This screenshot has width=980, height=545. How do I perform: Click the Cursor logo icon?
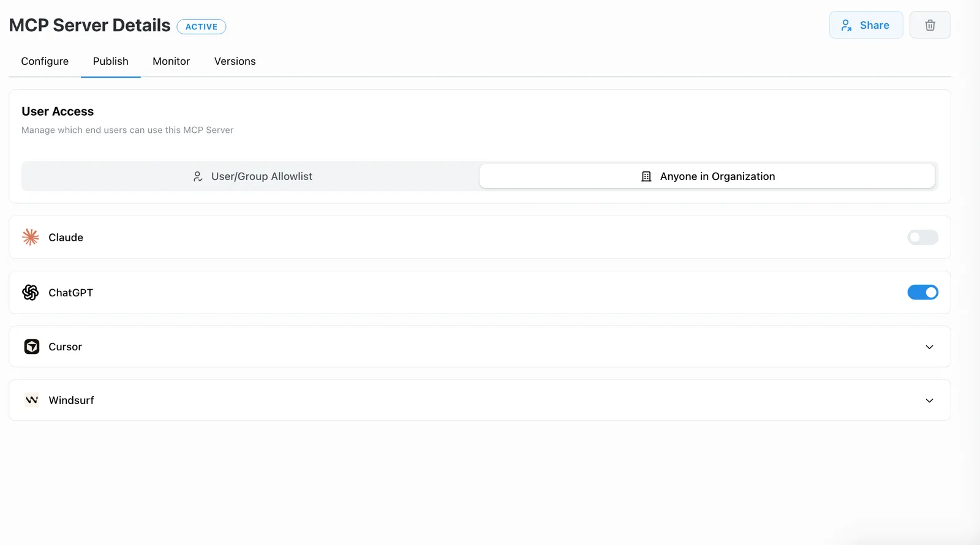(32, 347)
